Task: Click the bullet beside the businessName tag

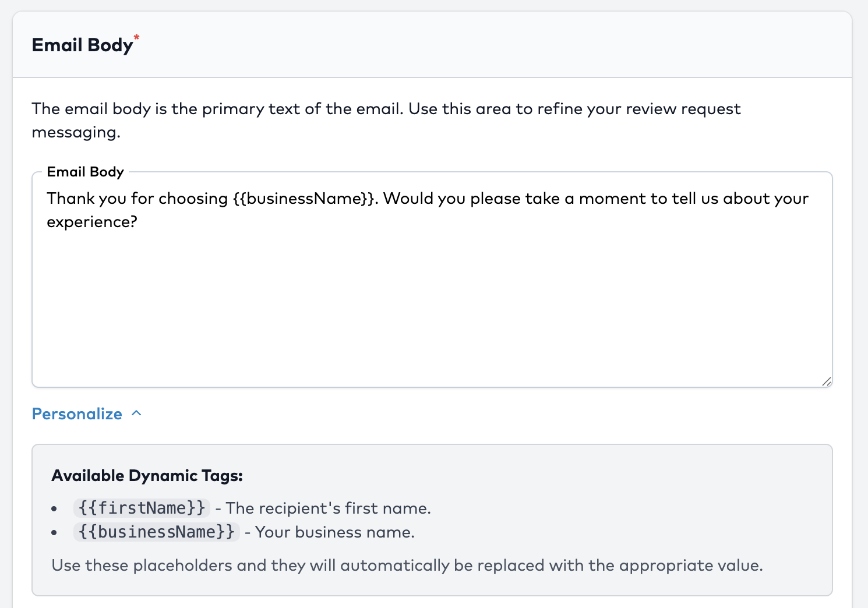Action: tap(54, 533)
